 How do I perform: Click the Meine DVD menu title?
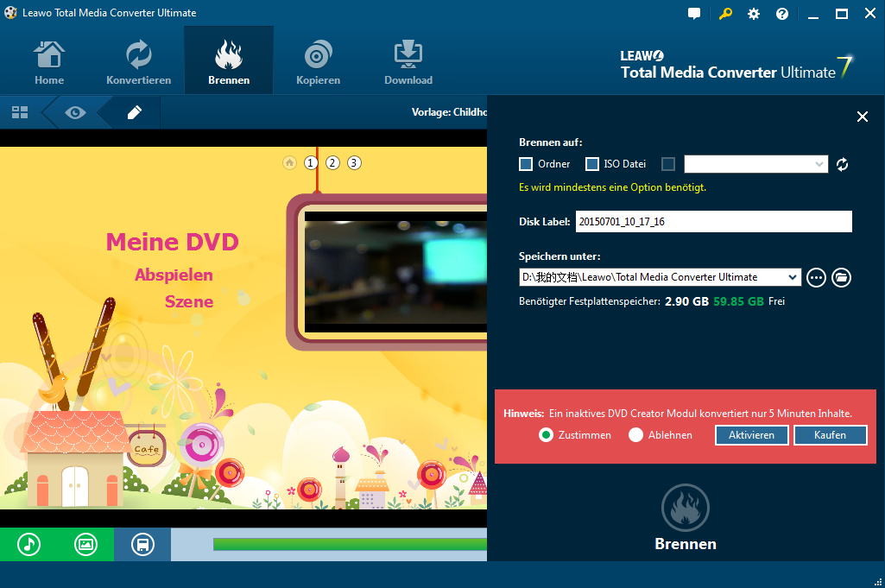172,242
